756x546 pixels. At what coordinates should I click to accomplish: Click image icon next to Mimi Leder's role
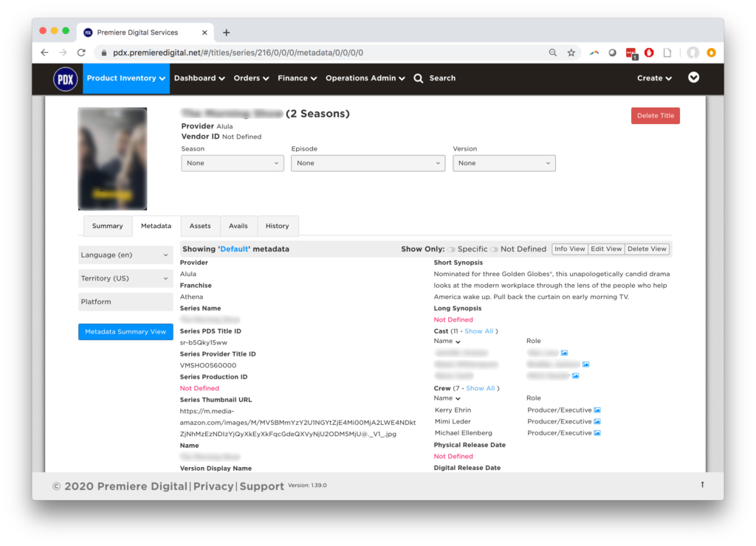598,422
